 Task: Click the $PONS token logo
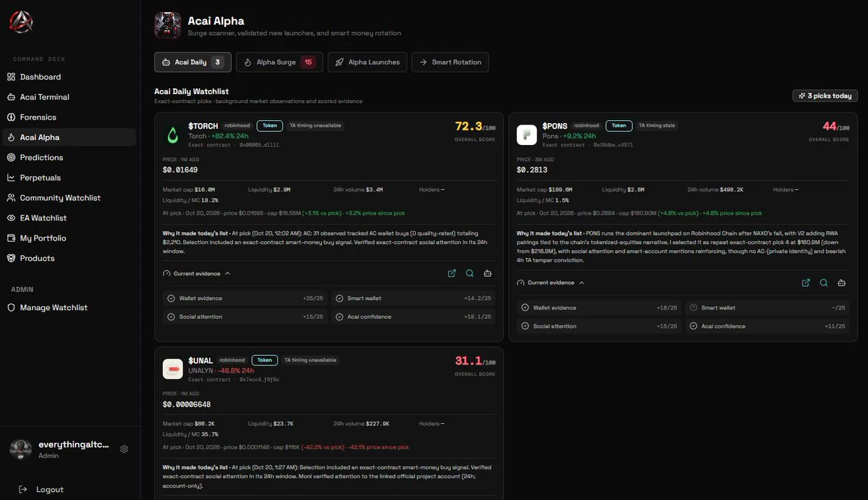[x=526, y=135]
